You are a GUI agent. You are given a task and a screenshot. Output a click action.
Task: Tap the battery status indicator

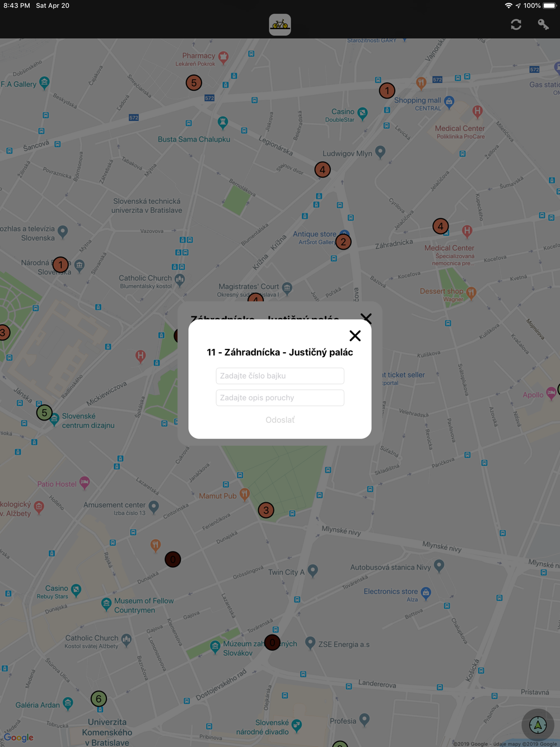[549, 6]
